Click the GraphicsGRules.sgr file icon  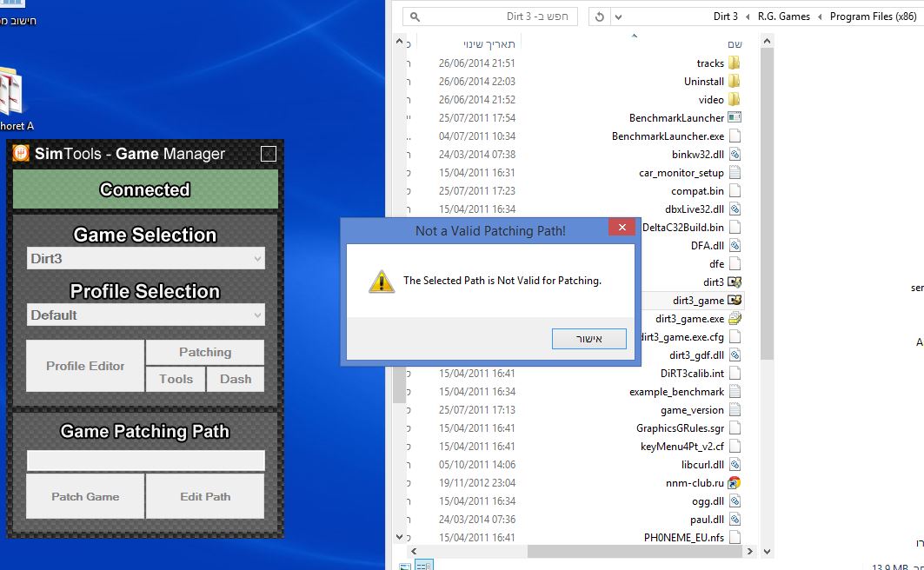point(735,427)
